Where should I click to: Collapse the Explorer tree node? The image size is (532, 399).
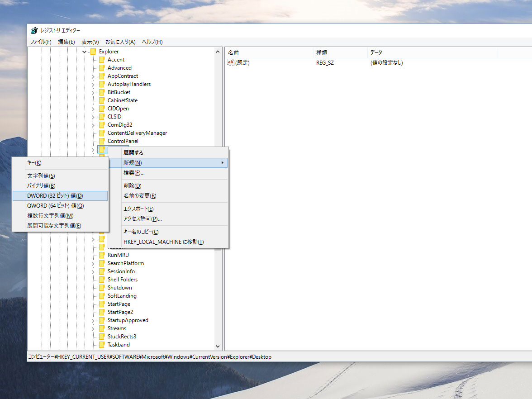(84, 52)
